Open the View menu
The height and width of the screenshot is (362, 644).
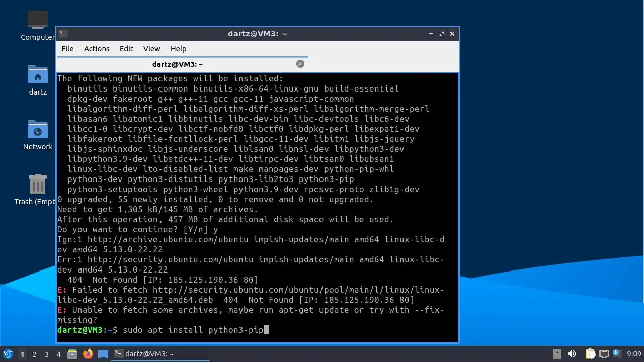(151, 49)
